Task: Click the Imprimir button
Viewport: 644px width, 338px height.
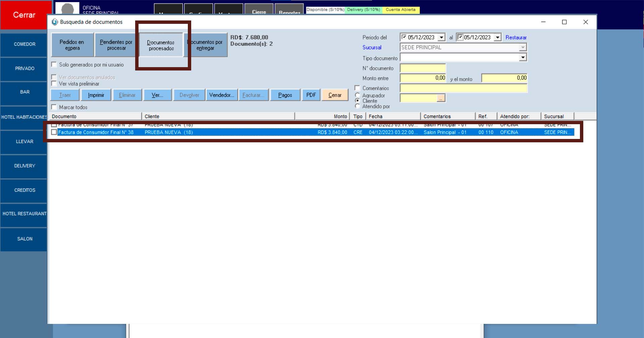Action: (96, 95)
